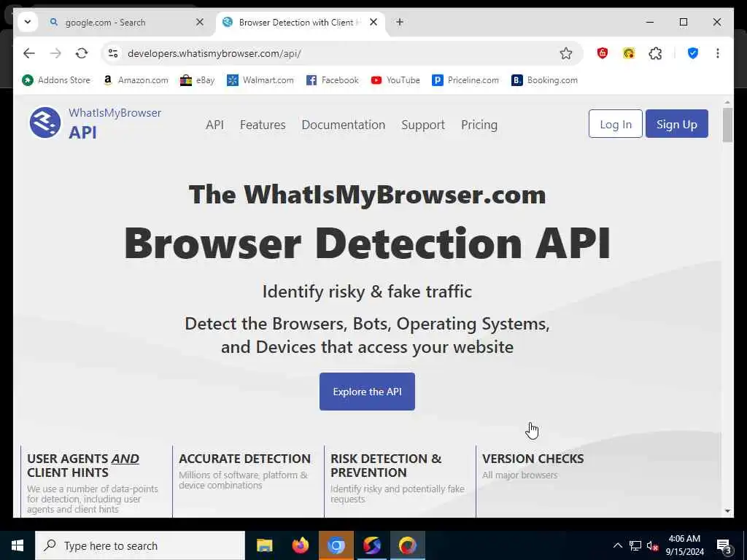Open the Documentation nav menu item

click(343, 125)
